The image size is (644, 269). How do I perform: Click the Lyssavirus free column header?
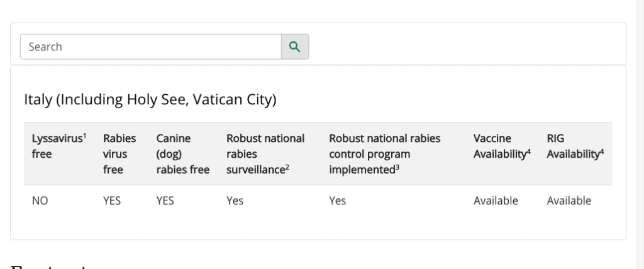[59, 146]
